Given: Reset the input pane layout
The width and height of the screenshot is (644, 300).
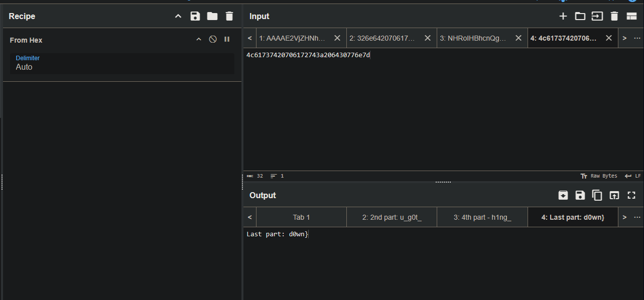Looking at the screenshot, I should coord(631,17).
